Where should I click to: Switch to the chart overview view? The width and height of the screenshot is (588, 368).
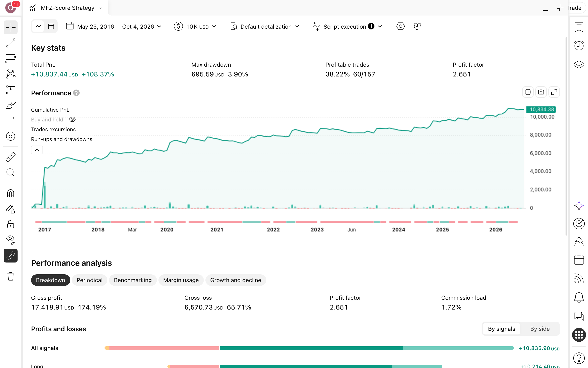pos(38,26)
